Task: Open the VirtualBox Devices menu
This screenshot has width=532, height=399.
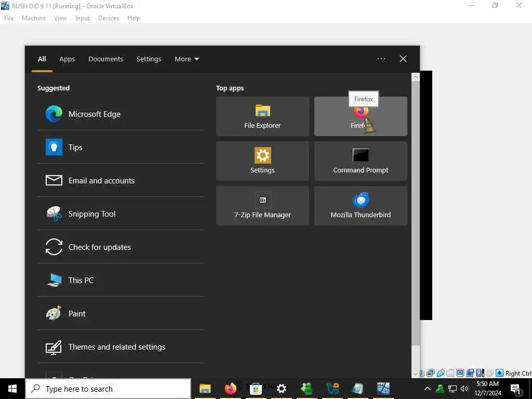Action: (x=109, y=18)
